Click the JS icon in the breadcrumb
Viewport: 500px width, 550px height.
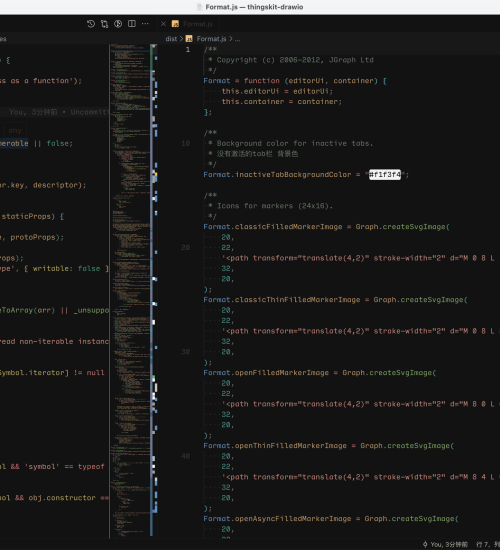189,39
